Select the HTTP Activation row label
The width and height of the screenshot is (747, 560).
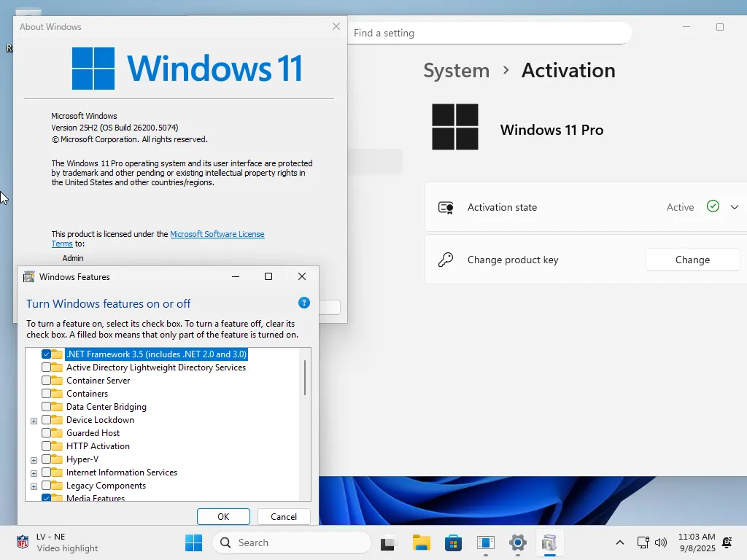[98, 446]
